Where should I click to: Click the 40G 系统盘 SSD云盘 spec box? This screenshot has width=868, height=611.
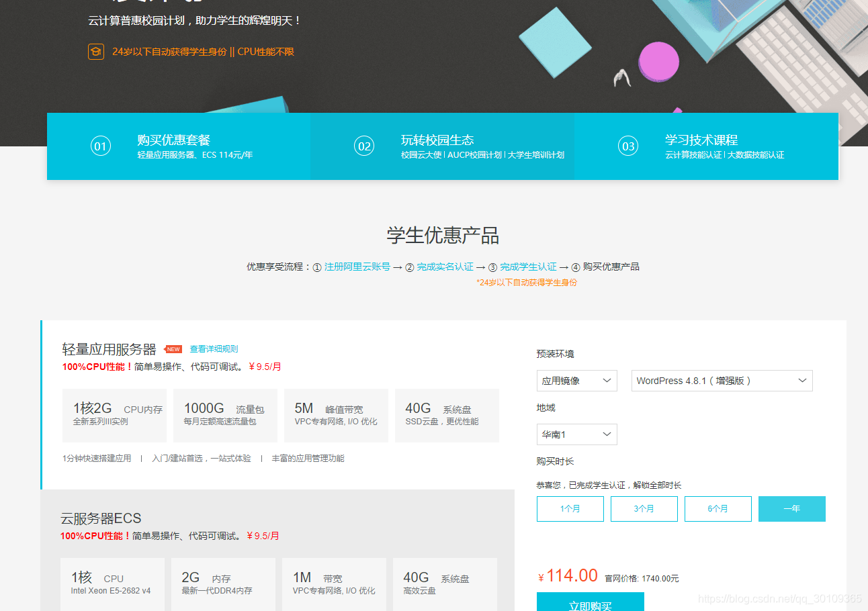[447, 416]
